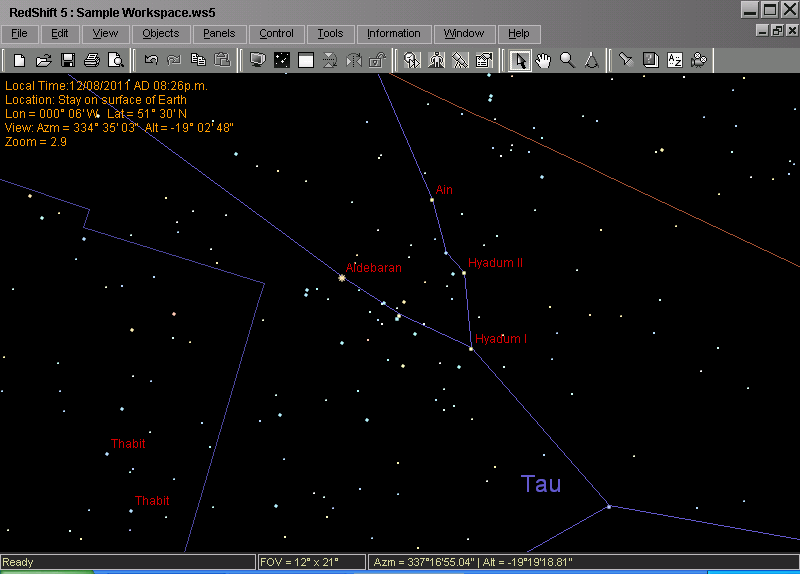Click the New workspace icon
The image size is (800, 574).
click(19, 60)
